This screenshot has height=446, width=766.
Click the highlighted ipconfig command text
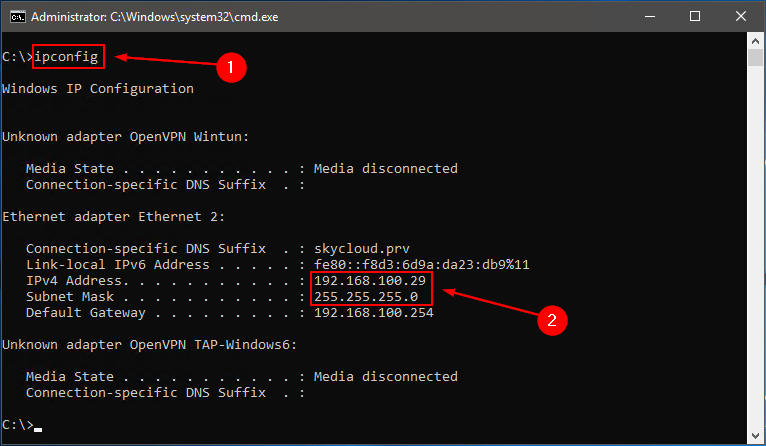tap(66, 57)
